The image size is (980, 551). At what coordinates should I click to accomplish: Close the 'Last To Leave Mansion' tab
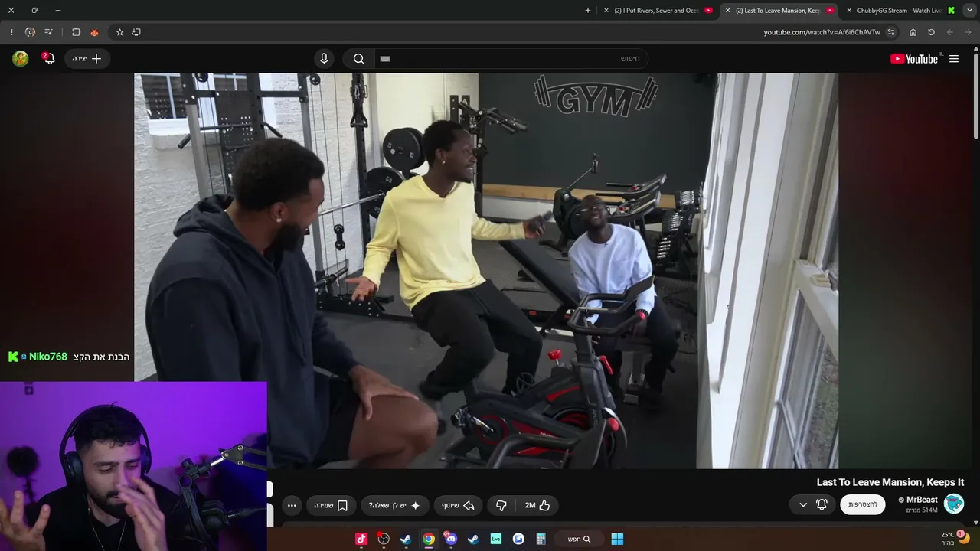(727, 11)
